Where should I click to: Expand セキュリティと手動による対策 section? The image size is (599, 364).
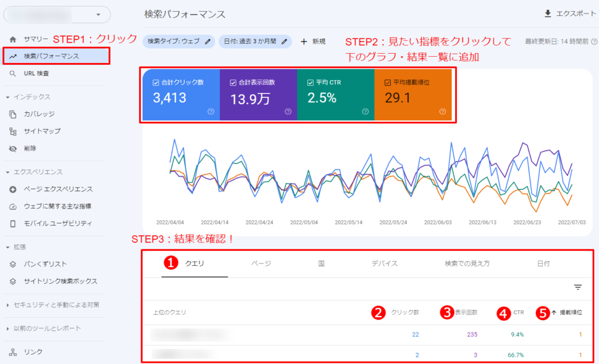(8, 304)
